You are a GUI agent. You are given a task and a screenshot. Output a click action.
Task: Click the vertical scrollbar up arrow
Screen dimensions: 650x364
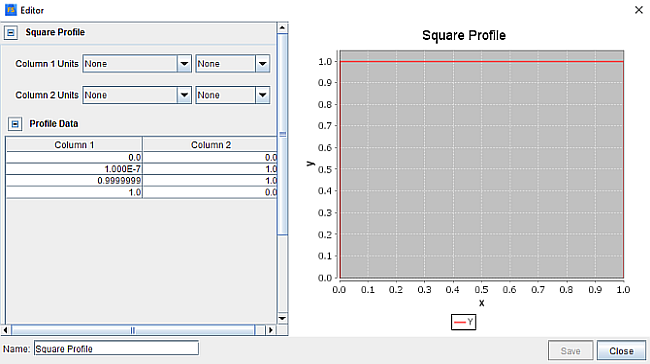(x=282, y=28)
